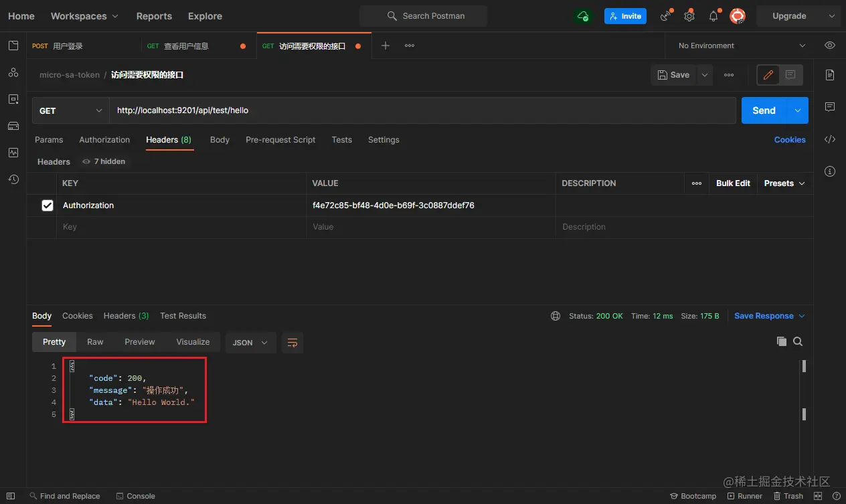The width and height of the screenshot is (846, 504).
Task: Open History sidebar icon
Action: click(x=13, y=179)
